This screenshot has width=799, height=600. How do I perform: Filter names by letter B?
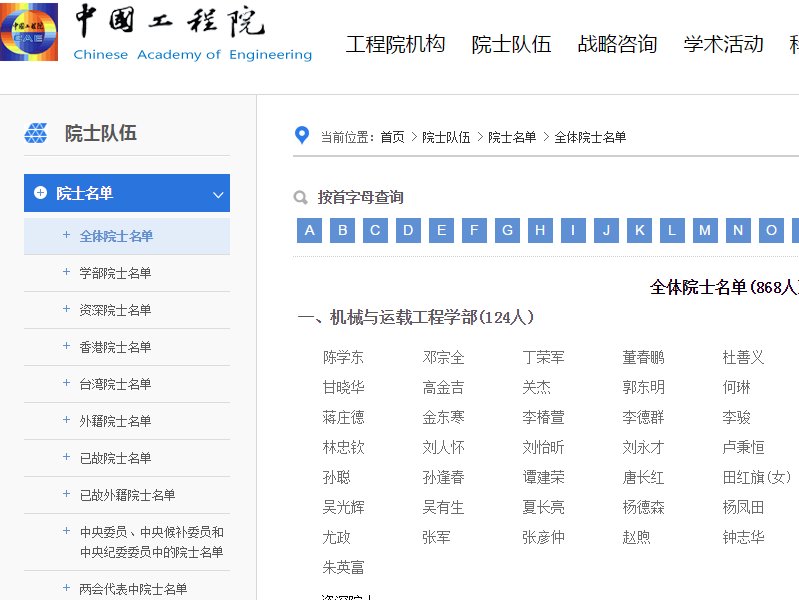coord(342,230)
